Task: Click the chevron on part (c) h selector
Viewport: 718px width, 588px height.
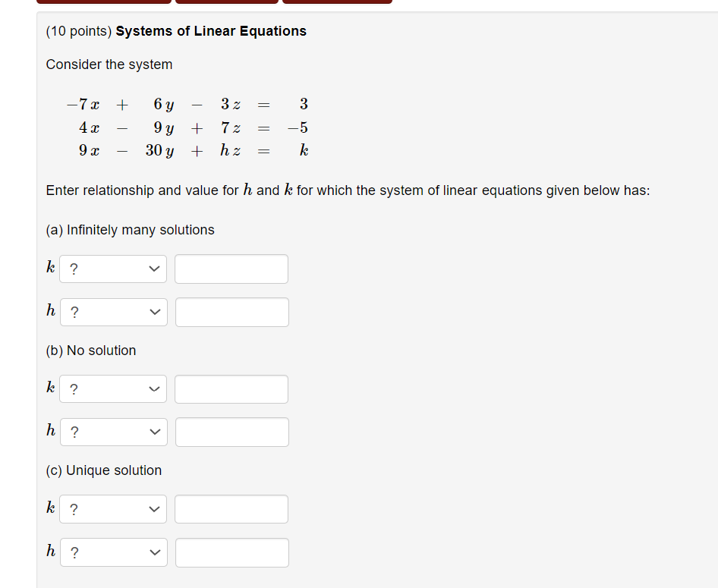Action: pyautogui.click(x=154, y=552)
